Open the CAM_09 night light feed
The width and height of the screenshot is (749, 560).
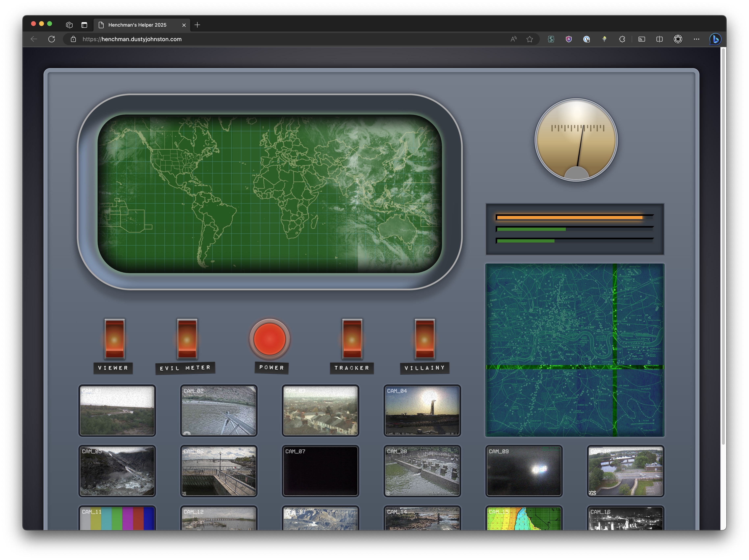pyautogui.click(x=524, y=471)
